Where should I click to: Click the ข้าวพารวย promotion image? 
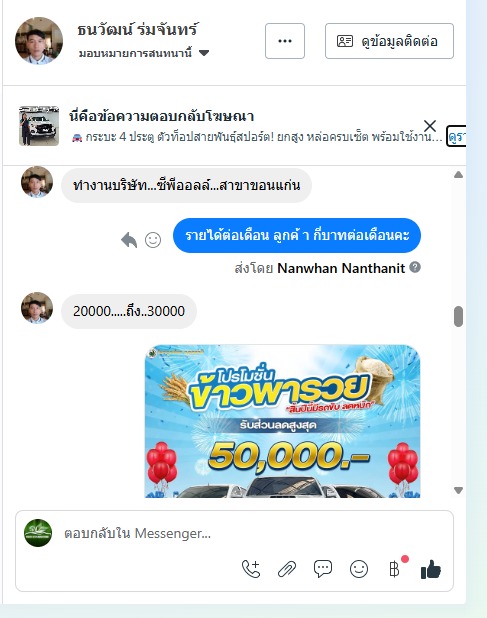point(283,421)
